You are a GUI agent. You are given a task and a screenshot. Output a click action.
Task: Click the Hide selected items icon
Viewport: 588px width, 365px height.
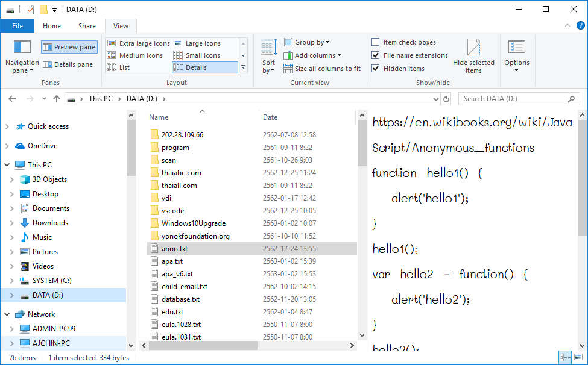473,48
